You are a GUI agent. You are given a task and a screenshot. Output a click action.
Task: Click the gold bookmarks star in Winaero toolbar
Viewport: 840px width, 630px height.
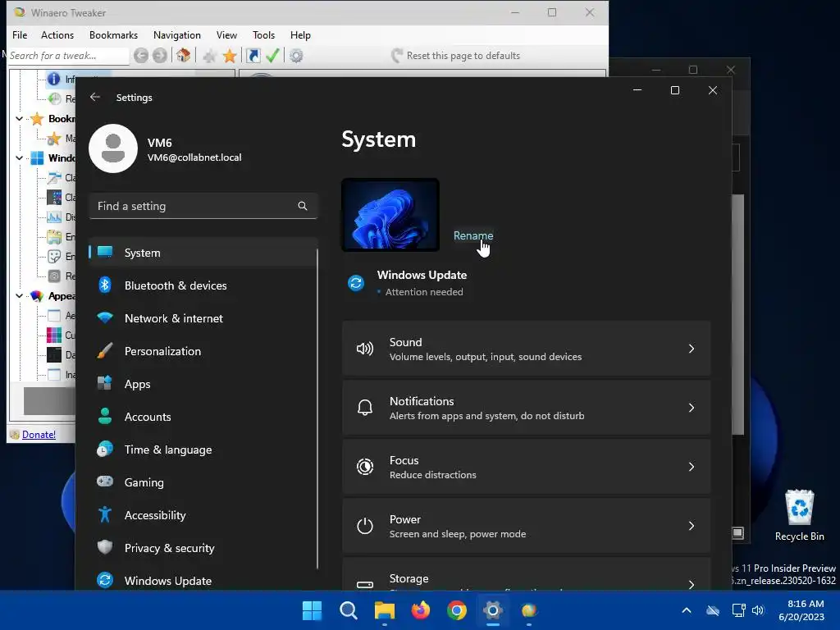[230, 56]
